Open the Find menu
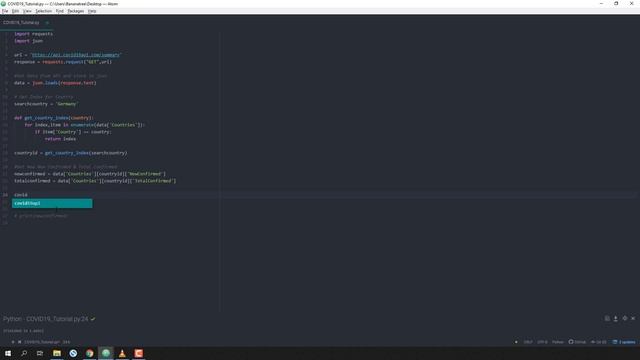 pyautogui.click(x=60, y=11)
